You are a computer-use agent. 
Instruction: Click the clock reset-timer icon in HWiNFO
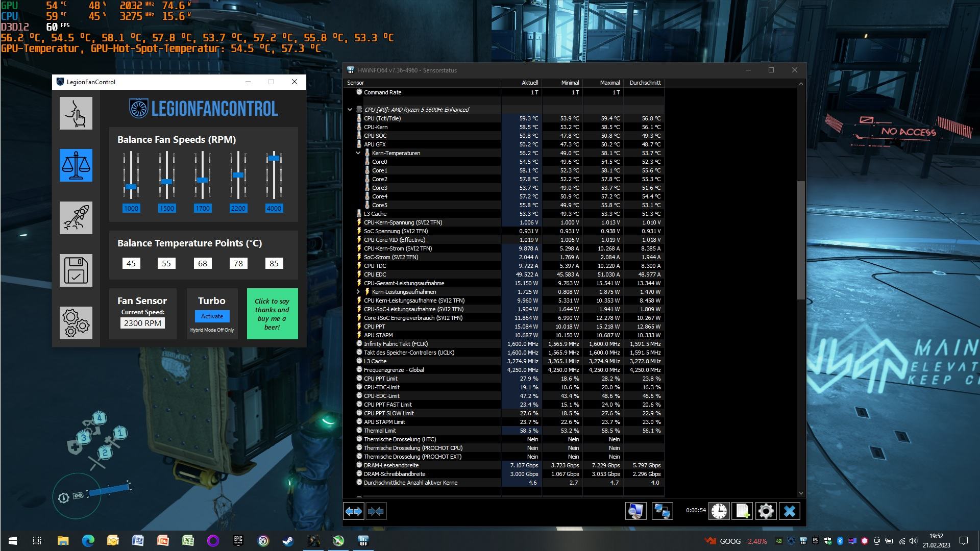(719, 511)
